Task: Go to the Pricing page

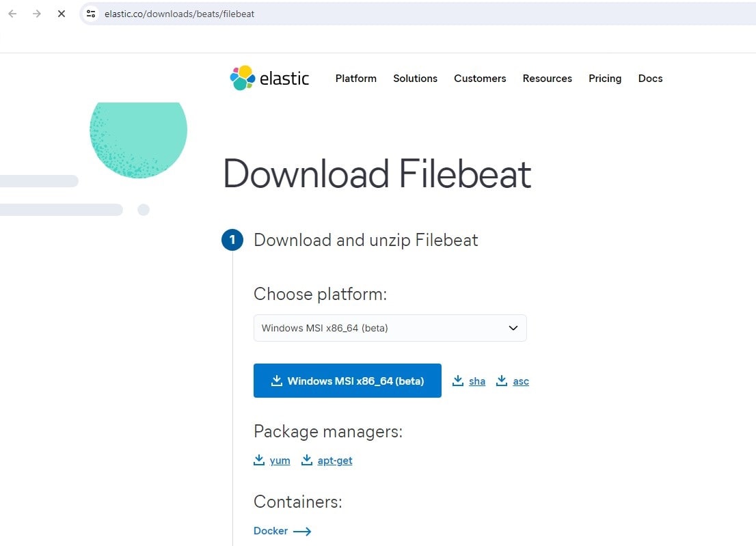Action: tap(605, 79)
